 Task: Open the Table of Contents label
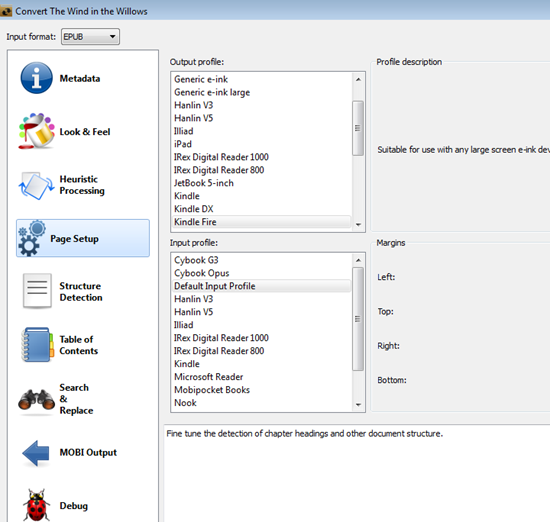coord(79,345)
